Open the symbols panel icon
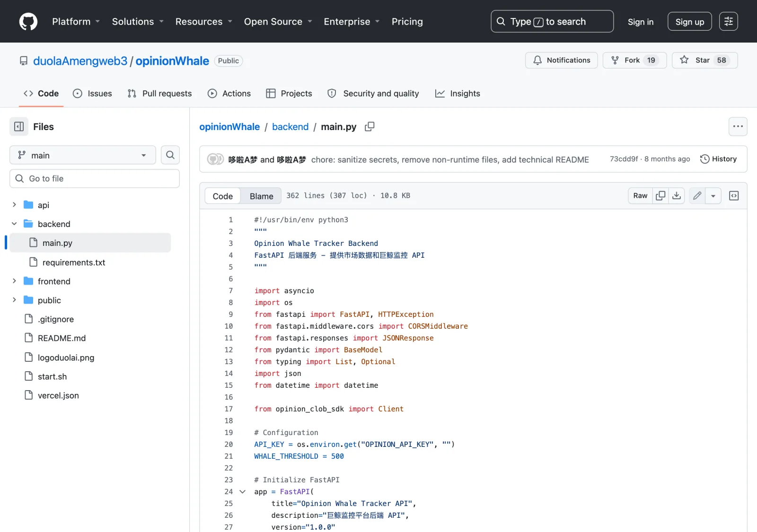Viewport: 757px width, 532px height. (x=734, y=195)
